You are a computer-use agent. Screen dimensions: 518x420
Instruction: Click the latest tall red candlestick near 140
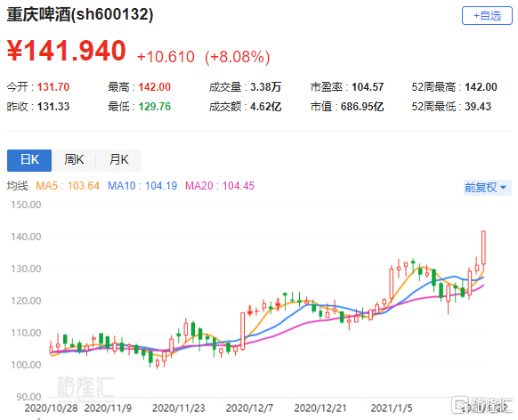483,247
